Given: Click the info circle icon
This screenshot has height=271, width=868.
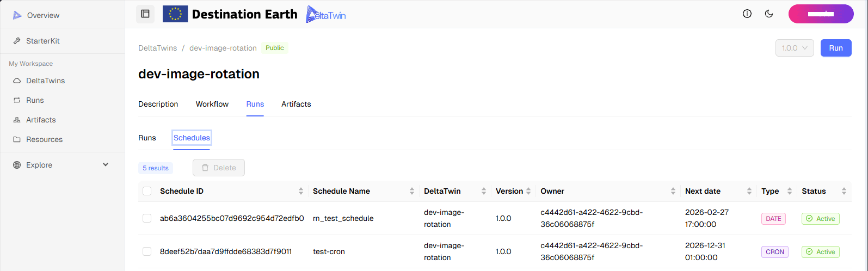Looking at the screenshot, I should [x=747, y=14].
